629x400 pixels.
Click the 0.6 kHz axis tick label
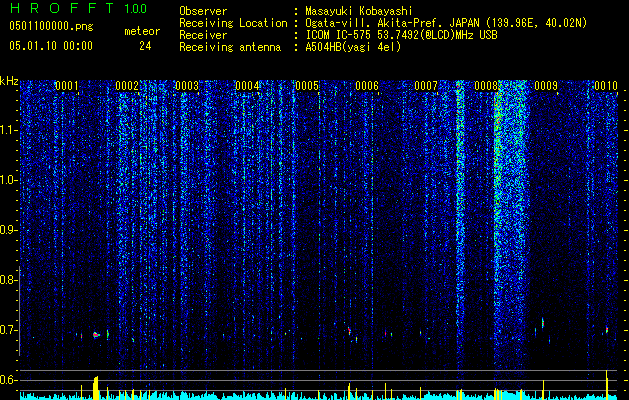tap(8, 380)
